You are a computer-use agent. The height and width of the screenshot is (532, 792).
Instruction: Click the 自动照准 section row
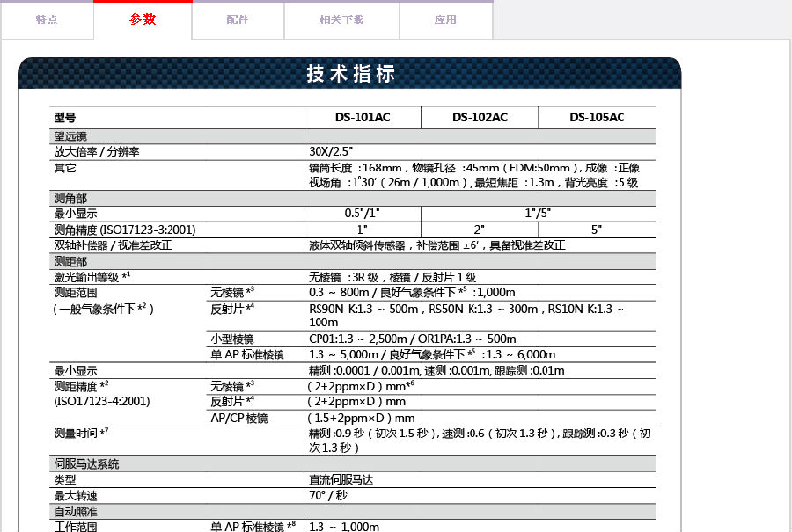(x=76, y=511)
